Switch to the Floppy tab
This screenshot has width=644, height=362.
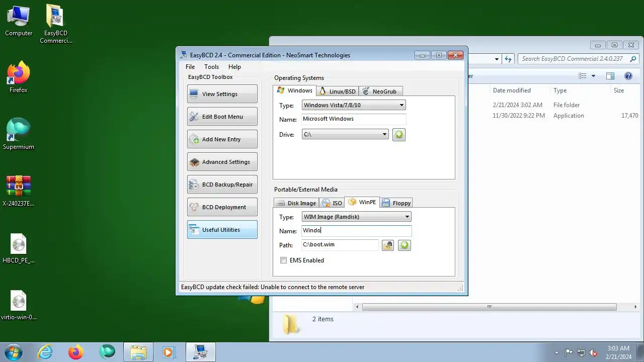point(396,203)
